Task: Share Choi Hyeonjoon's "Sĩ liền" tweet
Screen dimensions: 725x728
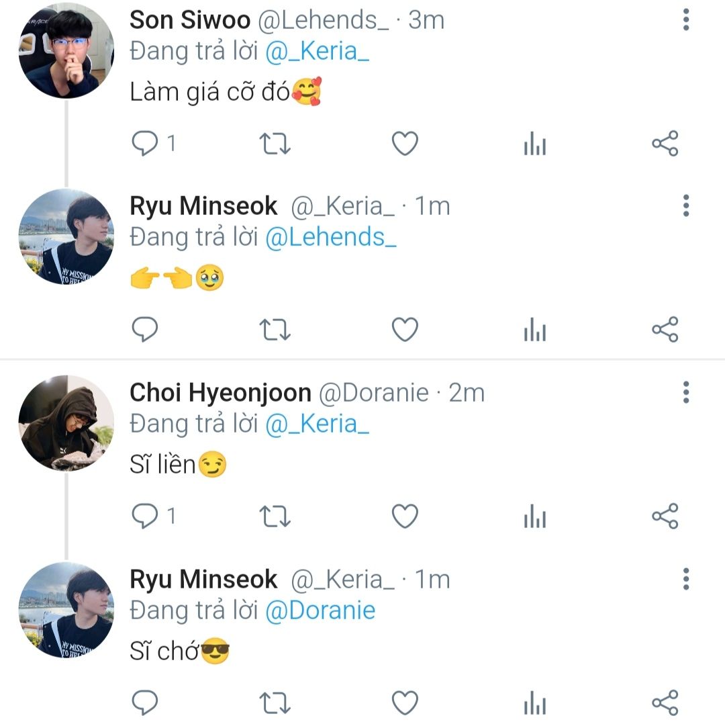Action: pos(665,516)
